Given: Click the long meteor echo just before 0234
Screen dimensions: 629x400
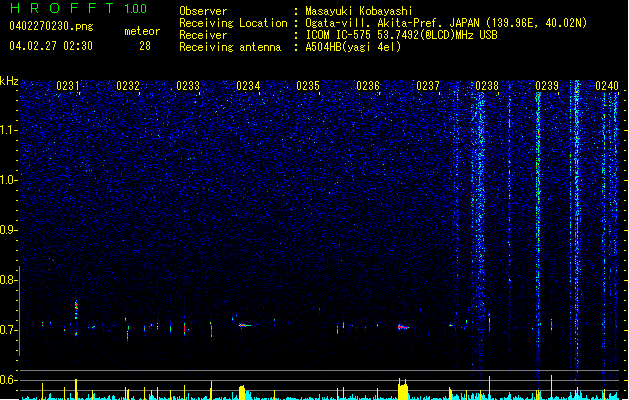Looking at the screenshot, I should 245,325.
